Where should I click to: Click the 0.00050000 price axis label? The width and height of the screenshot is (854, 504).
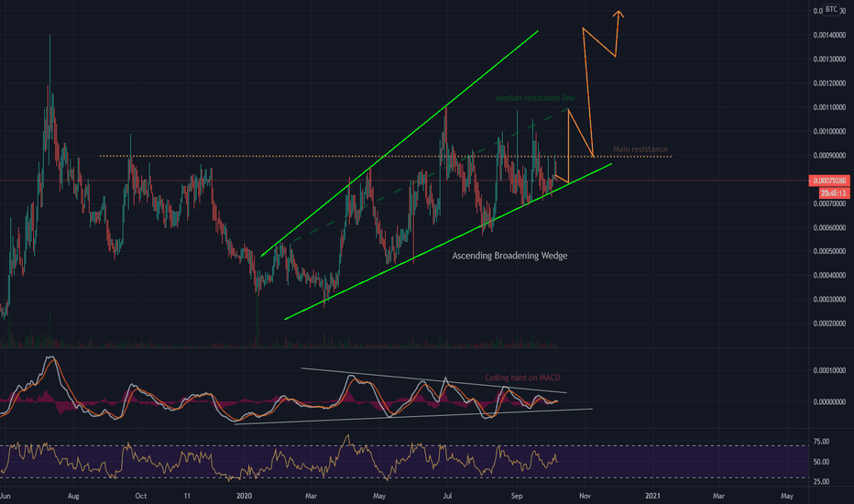click(829, 251)
